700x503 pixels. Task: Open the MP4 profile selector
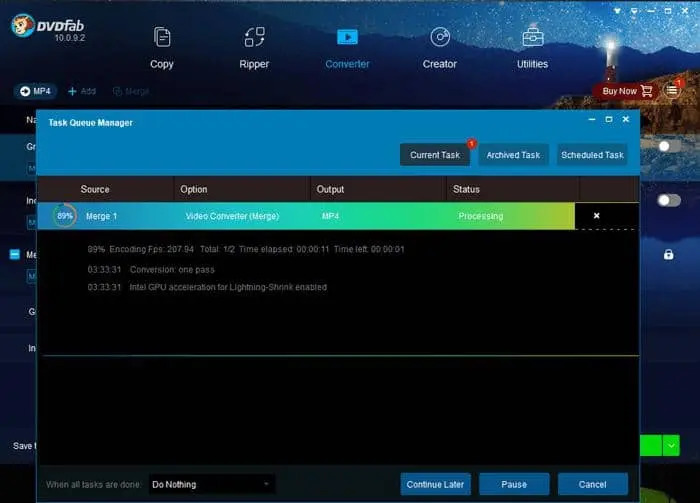[x=34, y=91]
